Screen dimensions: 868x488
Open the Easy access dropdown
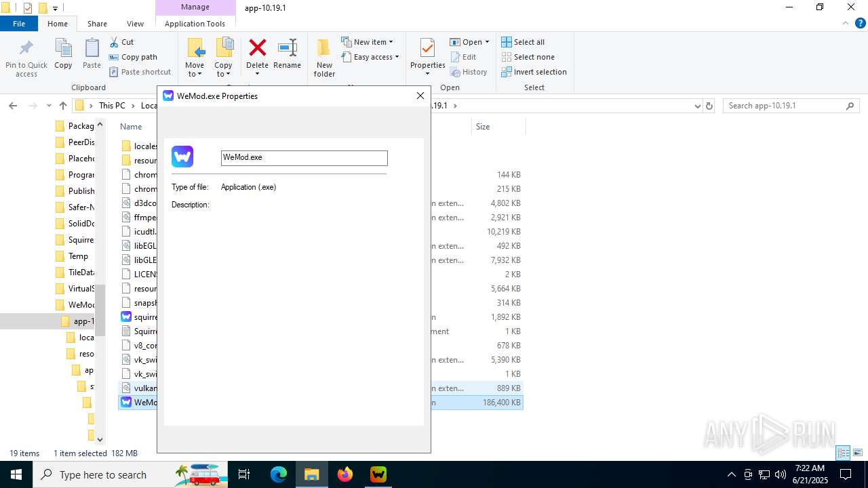tap(370, 57)
